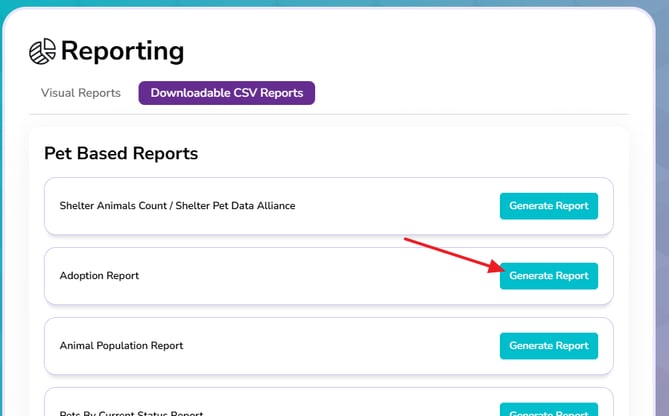Generate the Shelter Animals Count report

[x=549, y=206]
